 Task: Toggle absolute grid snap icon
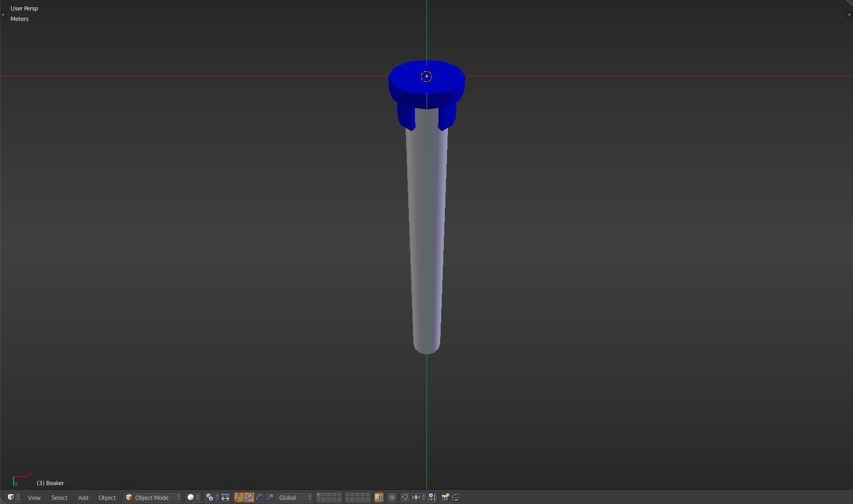[x=433, y=497]
